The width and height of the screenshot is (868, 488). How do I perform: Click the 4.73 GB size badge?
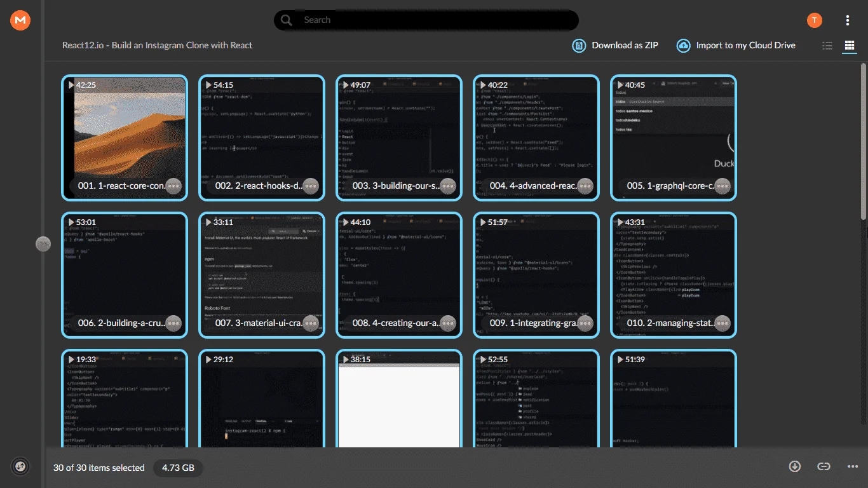(x=178, y=468)
